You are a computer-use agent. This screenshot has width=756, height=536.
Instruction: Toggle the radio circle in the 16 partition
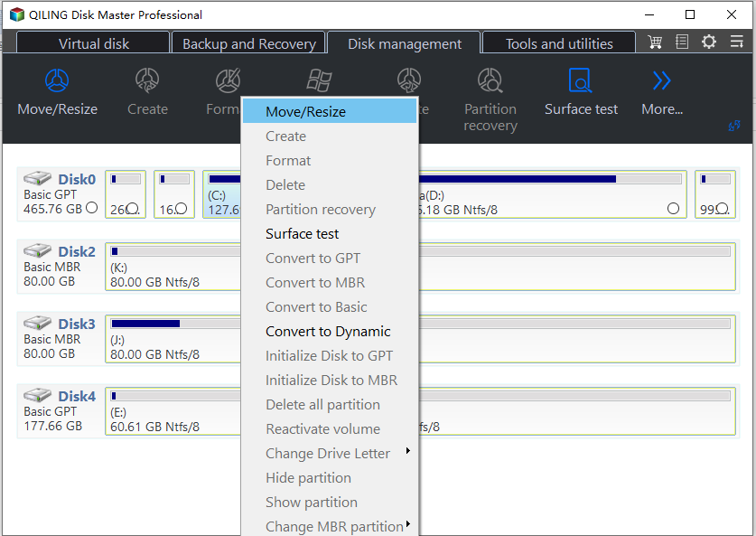coord(181,209)
